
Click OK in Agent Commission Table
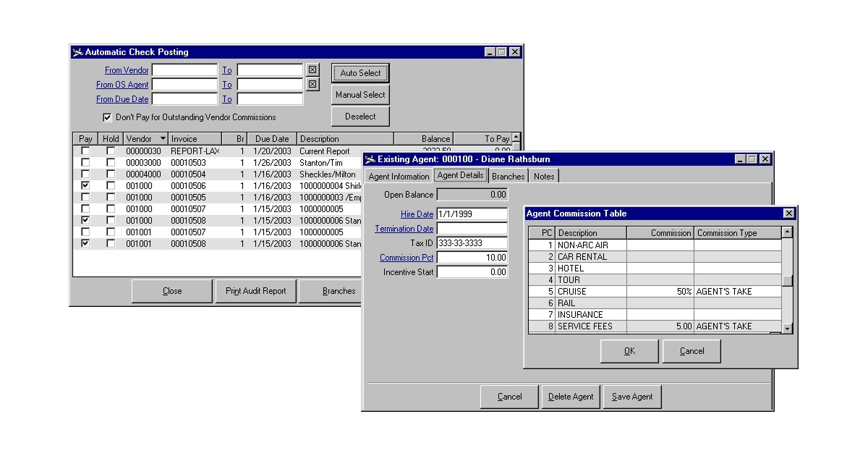630,351
